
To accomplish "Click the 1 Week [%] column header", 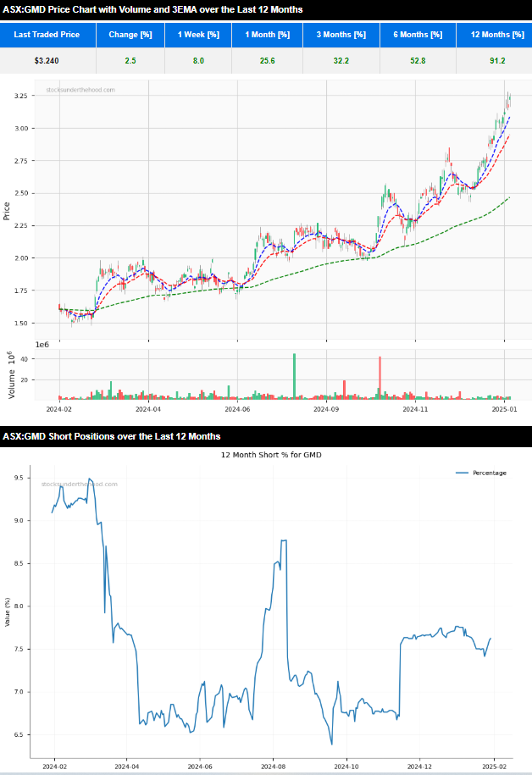I will tap(198, 35).
